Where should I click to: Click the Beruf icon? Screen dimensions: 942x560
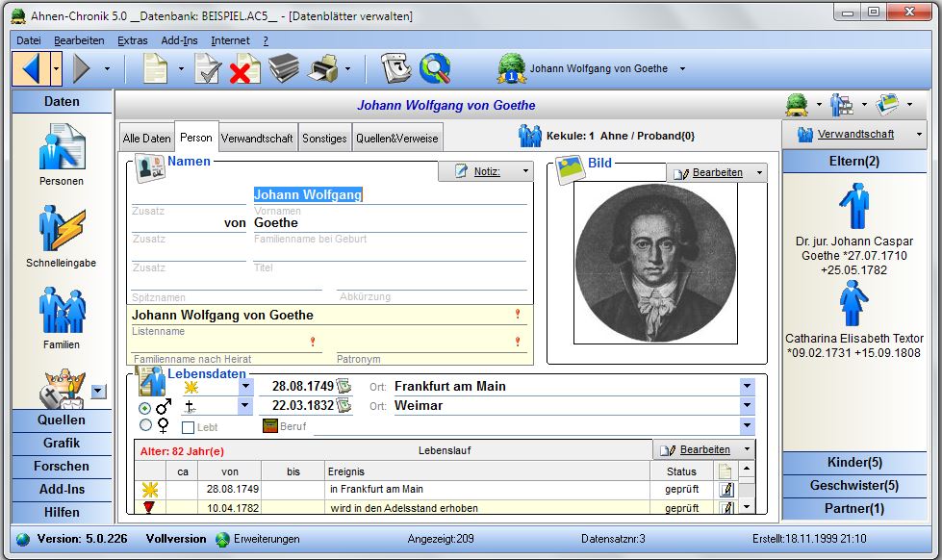269,426
